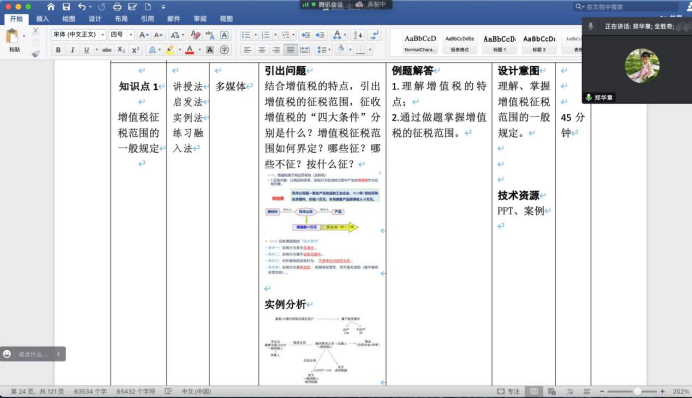Switch to the 插入 ribbon tab
Image resolution: width=692 pixels, height=398 pixels.
tap(42, 19)
